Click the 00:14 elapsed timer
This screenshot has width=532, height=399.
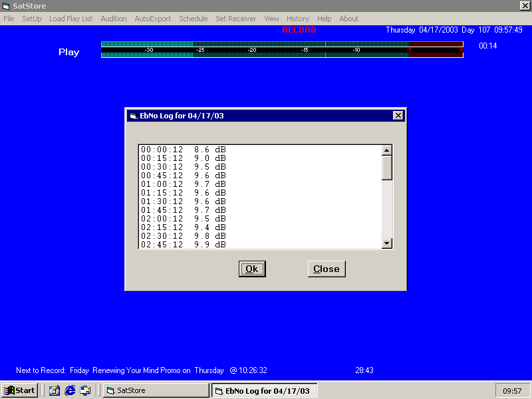(x=488, y=46)
